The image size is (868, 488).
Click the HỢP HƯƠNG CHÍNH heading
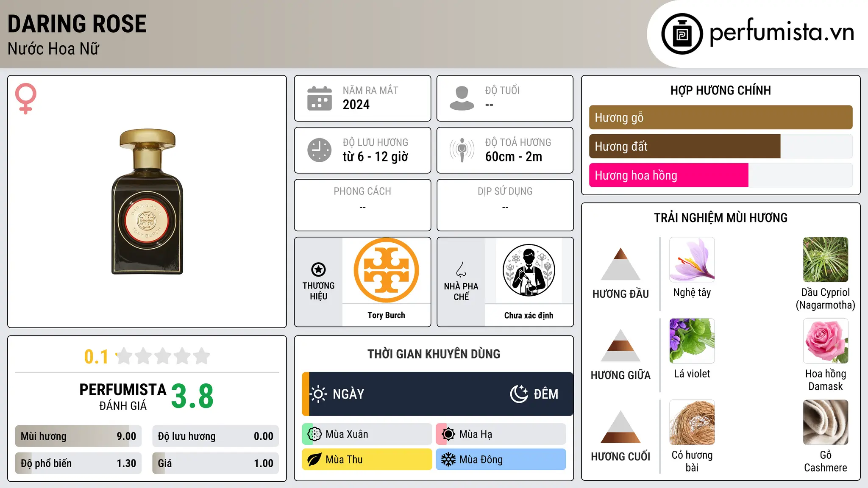[x=721, y=90]
